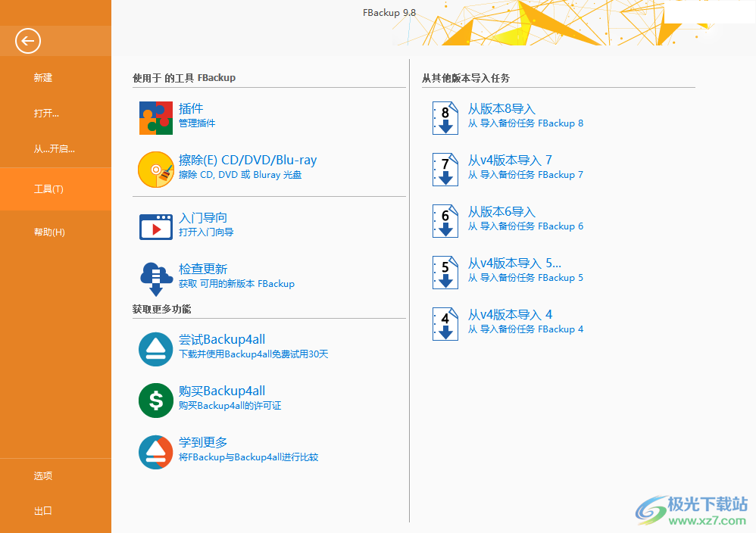756x533 pixels.
Task: Open the puzzle-piece Plugins icon
Action: (156, 117)
